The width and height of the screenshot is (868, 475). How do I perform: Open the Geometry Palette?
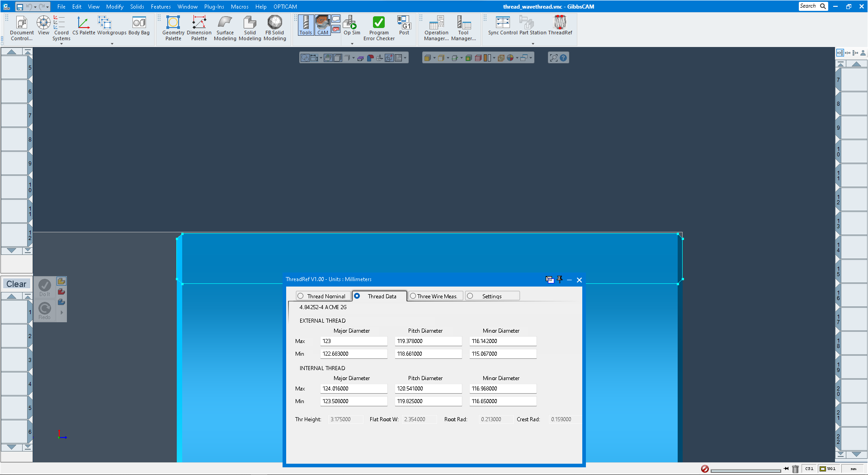point(173,27)
